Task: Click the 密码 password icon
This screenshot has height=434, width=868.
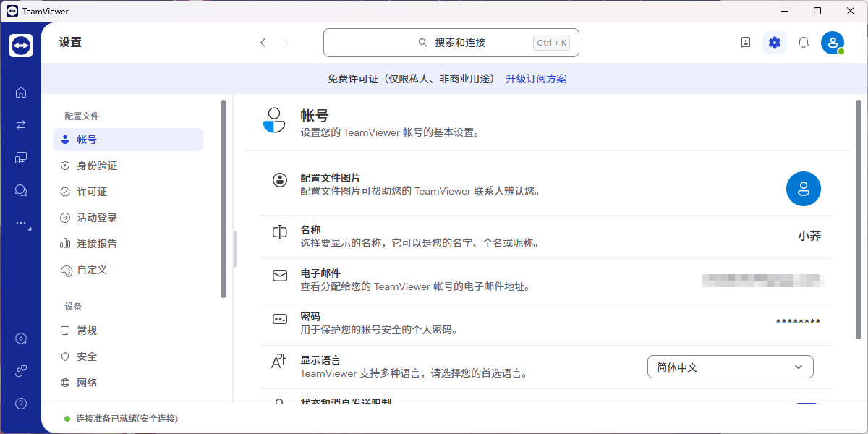Action: coord(280,319)
